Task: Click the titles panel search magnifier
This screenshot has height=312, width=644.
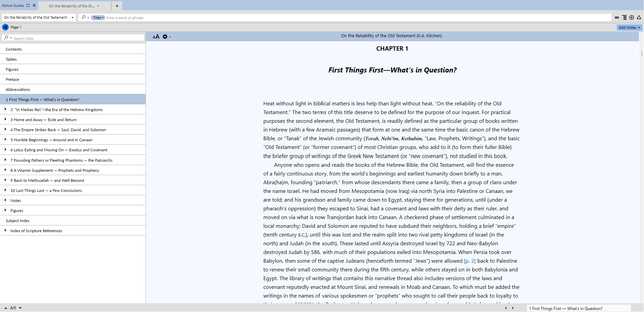Action: click(6, 38)
